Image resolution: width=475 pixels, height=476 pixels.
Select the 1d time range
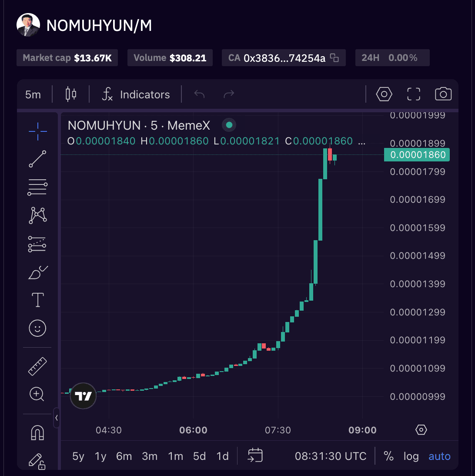(x=222, y=456)
